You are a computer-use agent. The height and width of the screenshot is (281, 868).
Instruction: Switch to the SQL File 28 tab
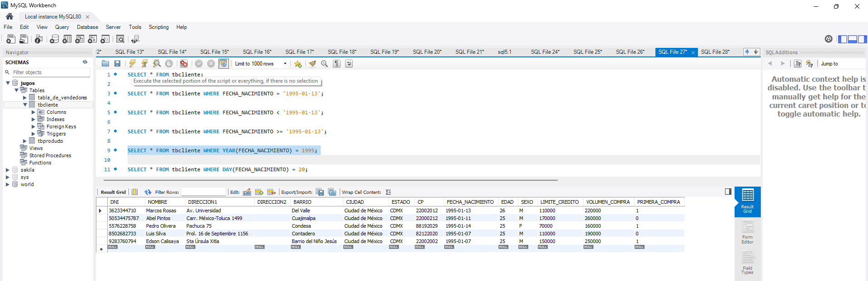click(716, 52)
